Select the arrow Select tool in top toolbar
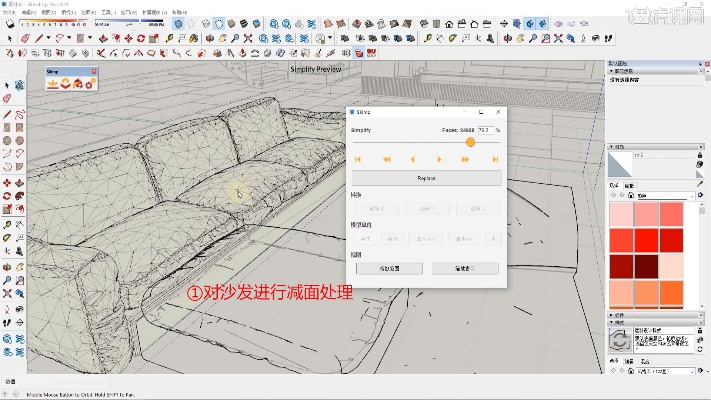711x400 pixels. point(9,39)
